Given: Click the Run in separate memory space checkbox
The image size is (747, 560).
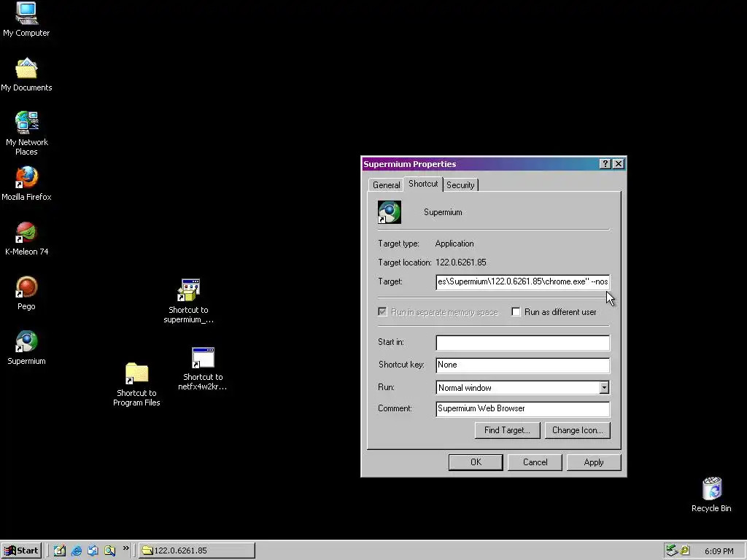Looking at the screenshot, I should 382,312.
